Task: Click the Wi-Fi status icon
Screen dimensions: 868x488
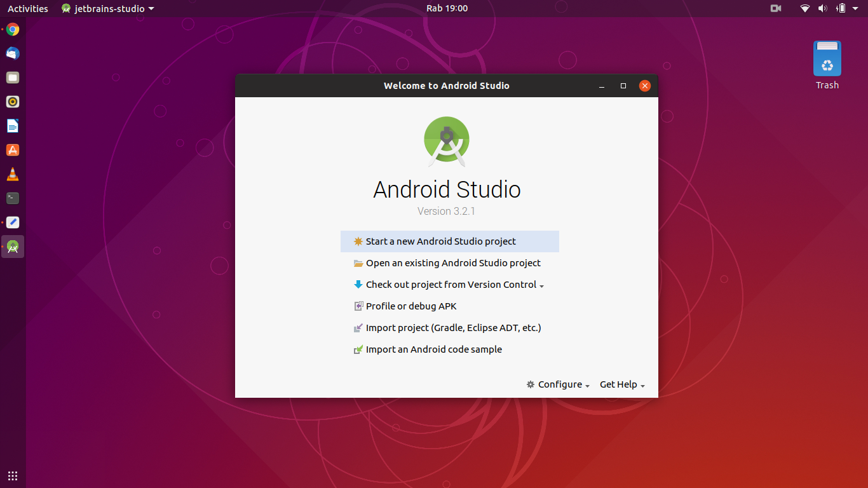Action: pos(805,8)
